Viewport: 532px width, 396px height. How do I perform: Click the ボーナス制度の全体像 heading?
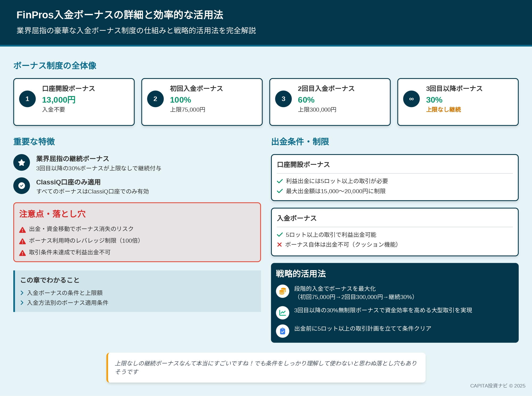tap(55, 66)
